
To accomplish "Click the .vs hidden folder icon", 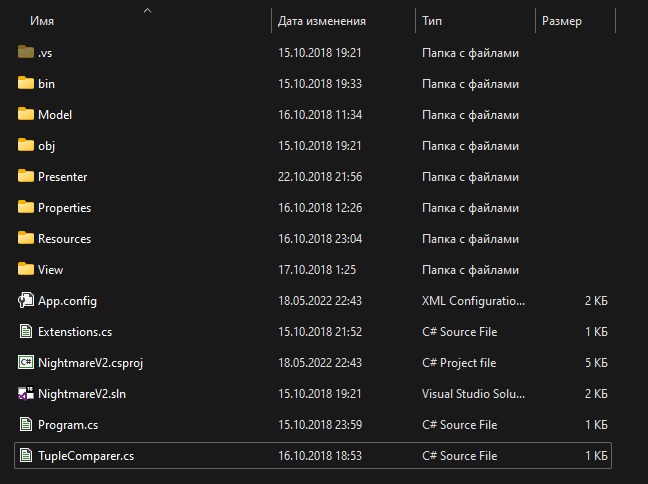I will pos(26,52).
